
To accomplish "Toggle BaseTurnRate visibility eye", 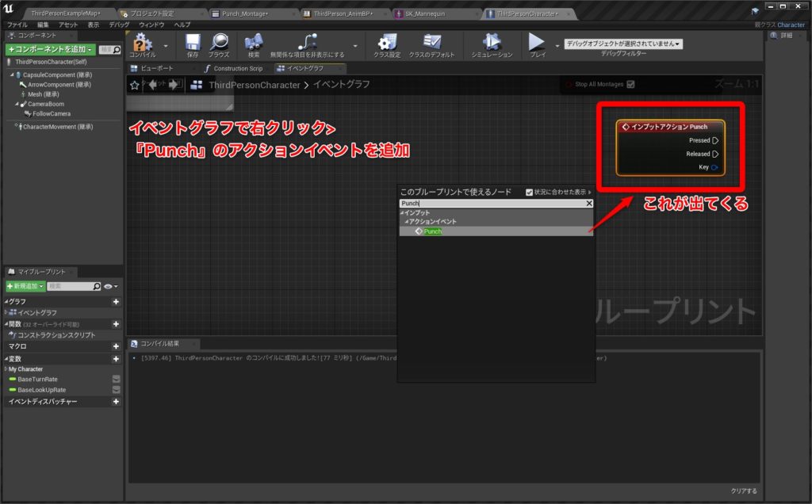I will click(116, 380).
